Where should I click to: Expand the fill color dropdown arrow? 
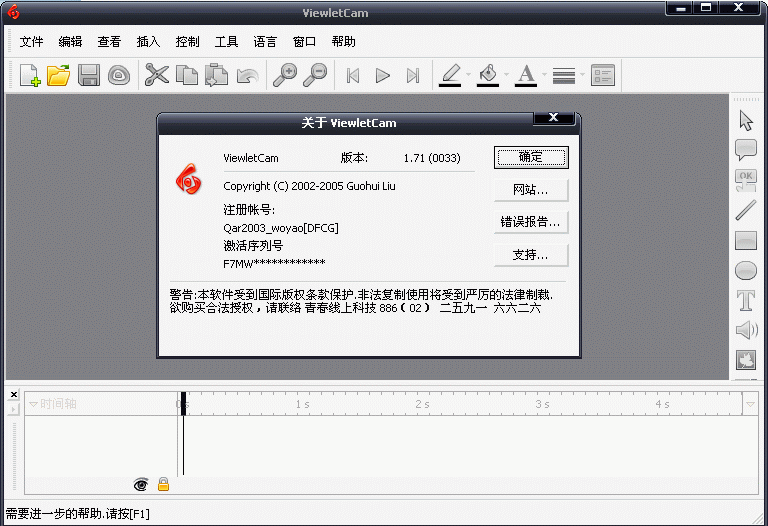(506, 74)
